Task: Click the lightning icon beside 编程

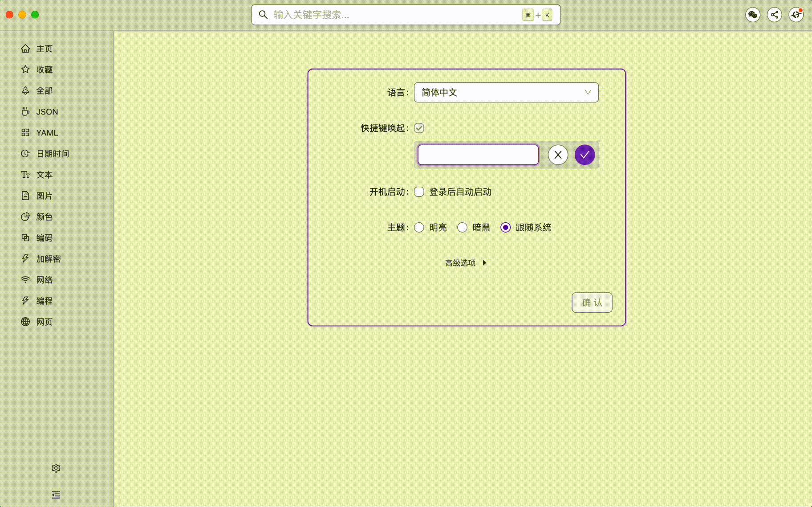Action: pos(25,301)
